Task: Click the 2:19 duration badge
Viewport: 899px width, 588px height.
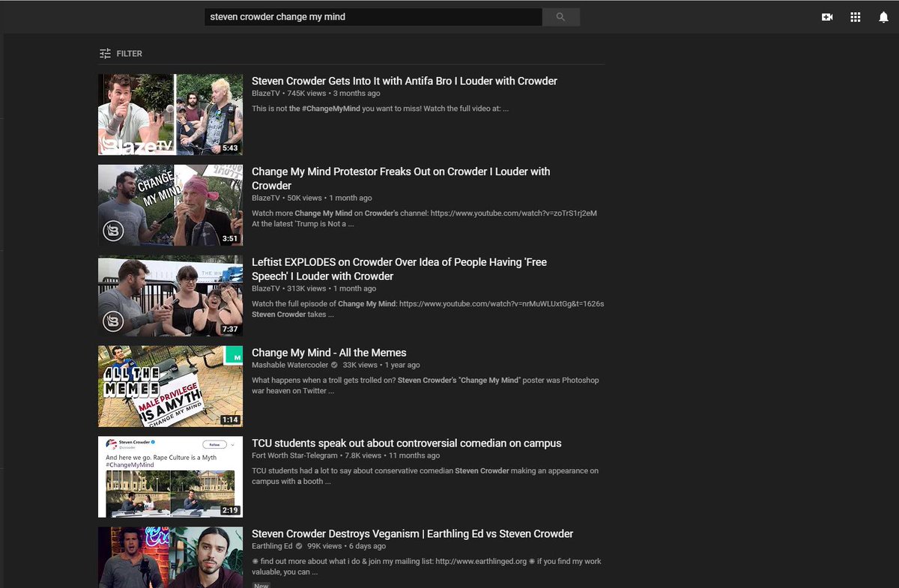Action: pyautogui.click(x=230, y=511)
